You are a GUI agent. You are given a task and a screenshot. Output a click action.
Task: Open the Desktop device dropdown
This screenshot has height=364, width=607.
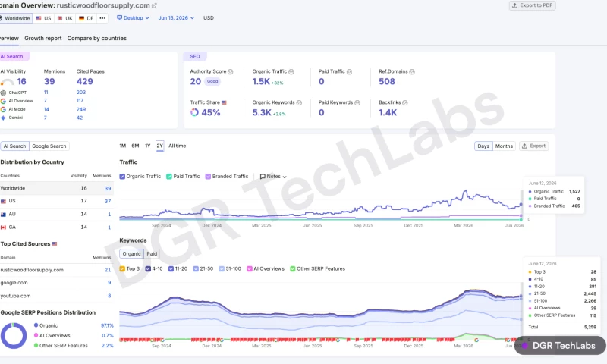(133, 17)
